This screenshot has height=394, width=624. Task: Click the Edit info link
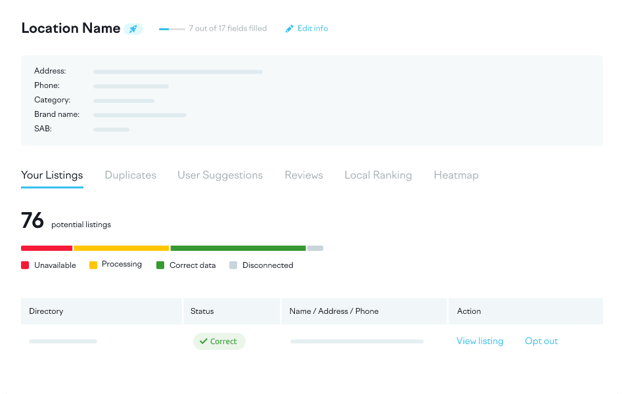pos(313,28)
